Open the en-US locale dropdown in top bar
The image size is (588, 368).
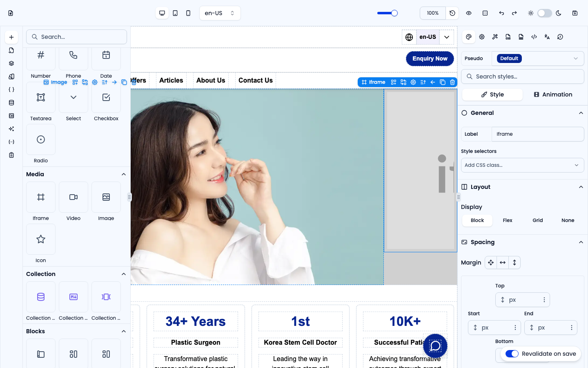pyautogui.click(x=220, y=13)
